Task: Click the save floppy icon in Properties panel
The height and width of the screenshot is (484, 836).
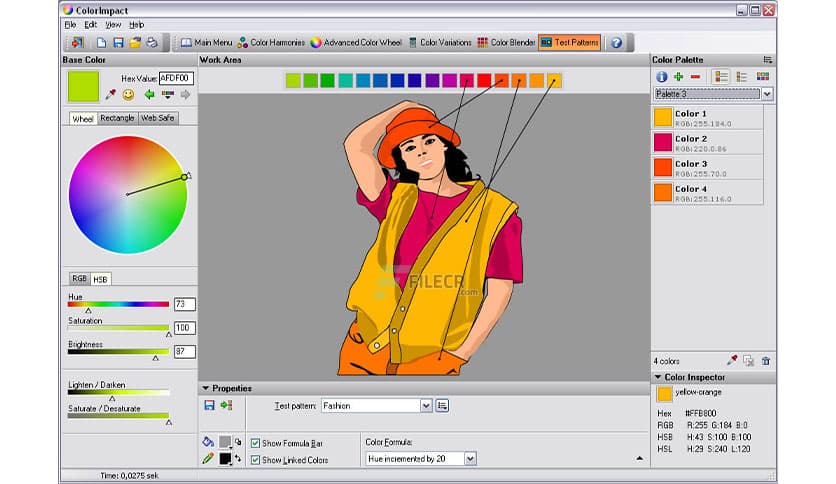Action: coord(209,405)
